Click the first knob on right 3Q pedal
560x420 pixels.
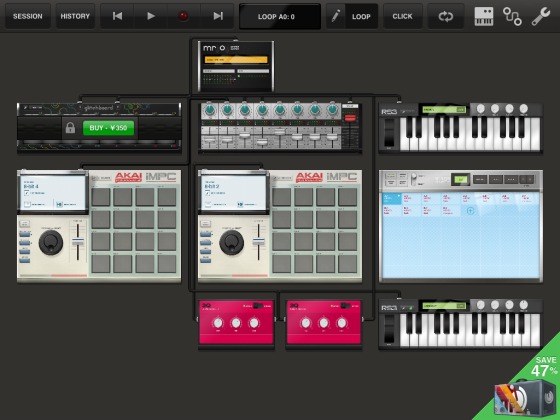306,323
